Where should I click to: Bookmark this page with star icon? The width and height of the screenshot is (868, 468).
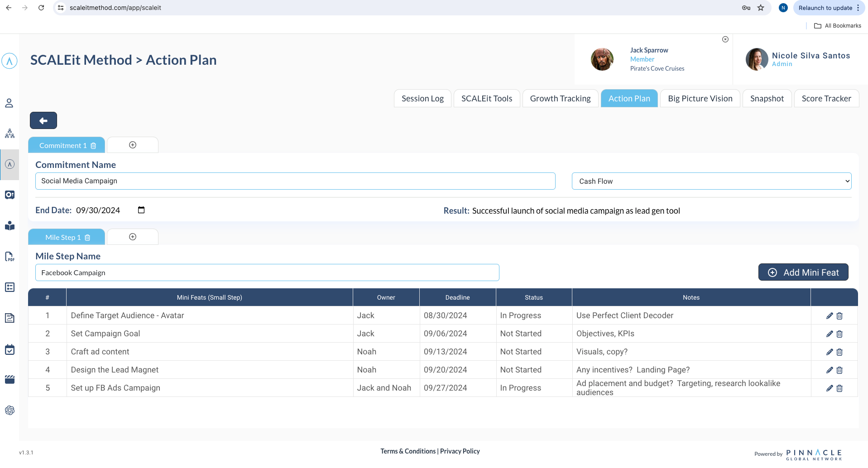[x=761, y=8]
